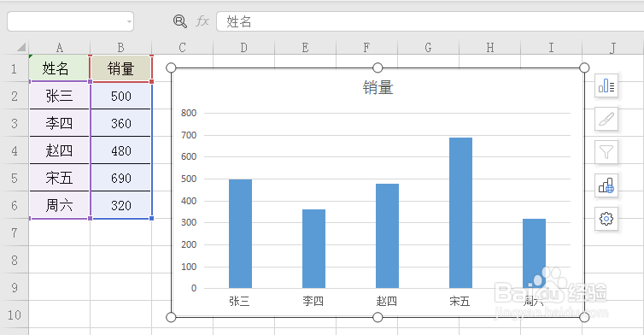The height and width of the screenshot is (335, 644).
Task: Click cell containing 张三
Action: tap(60, 96)
